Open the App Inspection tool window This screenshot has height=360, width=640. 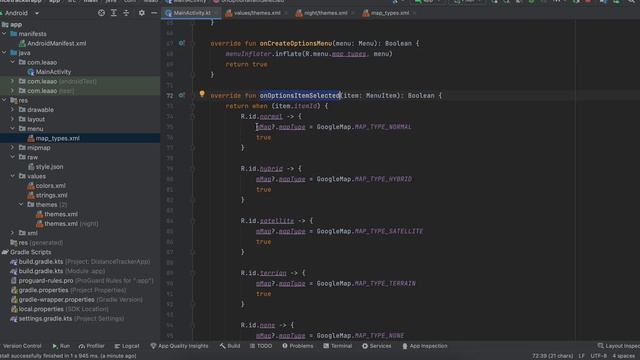tap(425, 346)
